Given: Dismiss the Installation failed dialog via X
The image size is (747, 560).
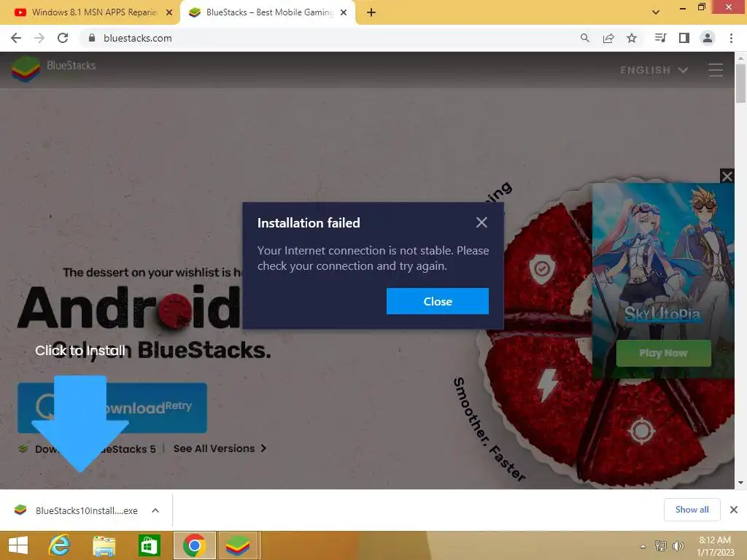Looking at the screenshot, I should [x=481, y=222].
